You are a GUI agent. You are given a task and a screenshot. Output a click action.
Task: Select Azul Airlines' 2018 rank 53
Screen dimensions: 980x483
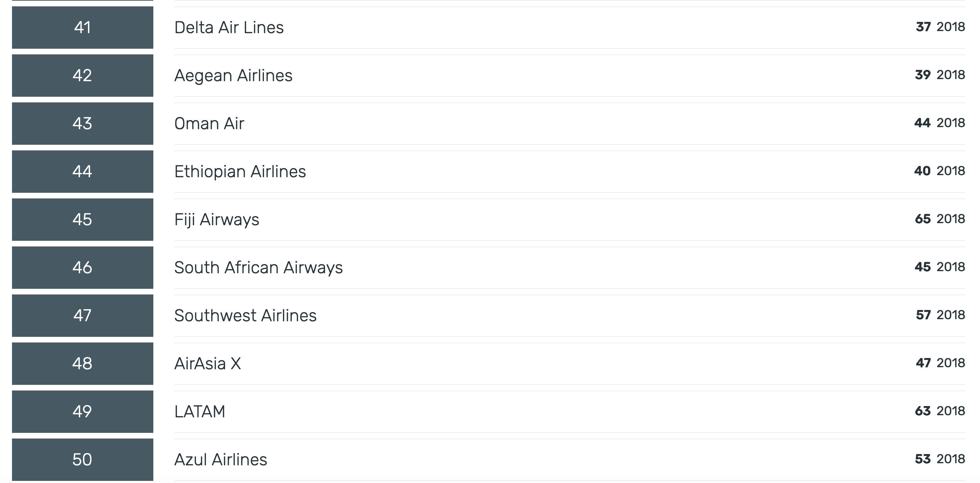coord(922,459)
